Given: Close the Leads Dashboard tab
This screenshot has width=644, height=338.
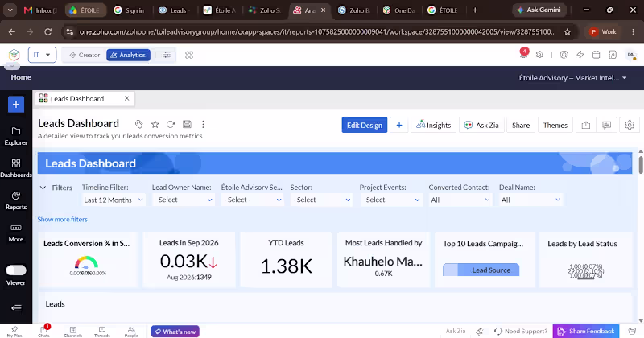Looking at the screenshot, I should tap(127, 98).
